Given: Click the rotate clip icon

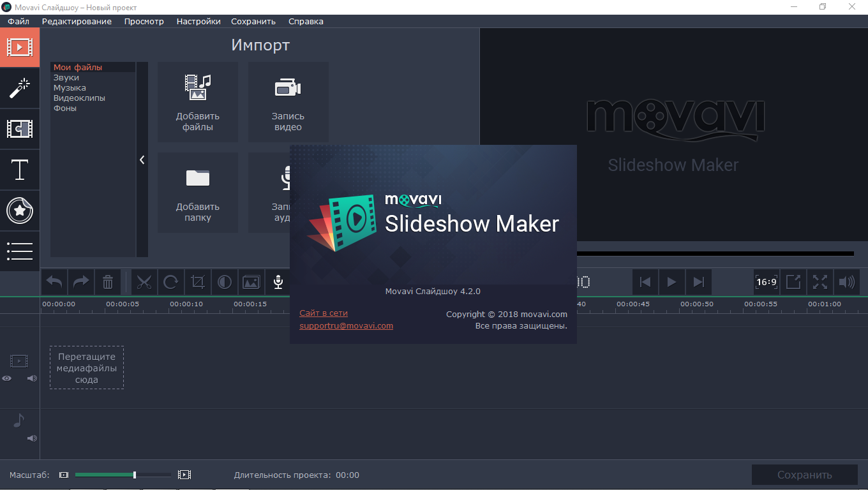Looking at the screenshot, I should (x=171, y=282).
